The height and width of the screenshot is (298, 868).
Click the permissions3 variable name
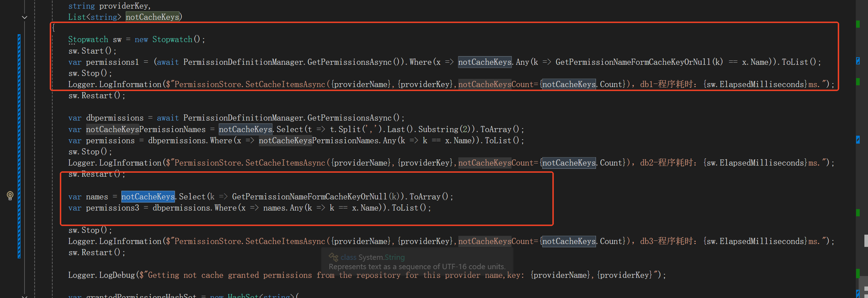pos(112,208)
